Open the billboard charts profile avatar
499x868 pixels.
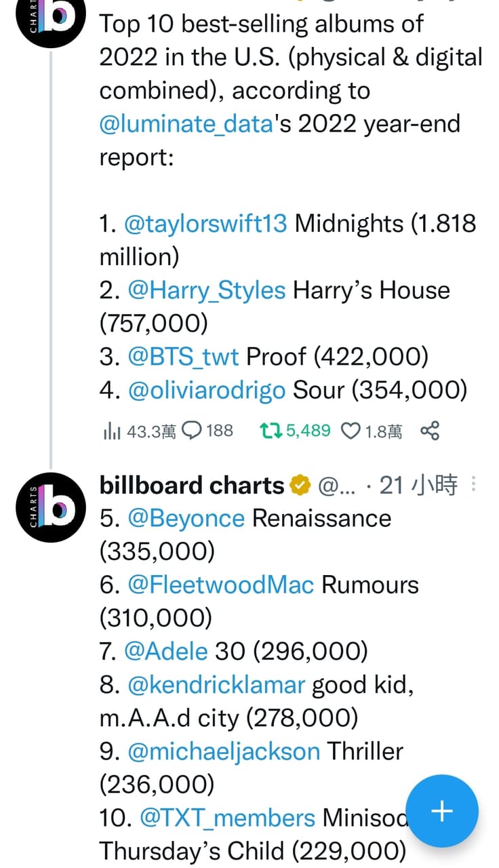point(51,509)
